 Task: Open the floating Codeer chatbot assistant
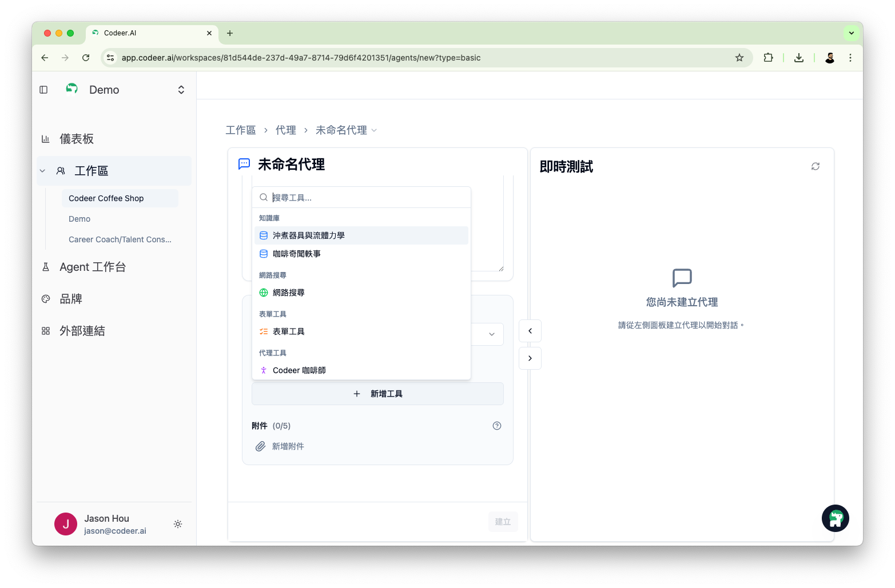835,518
